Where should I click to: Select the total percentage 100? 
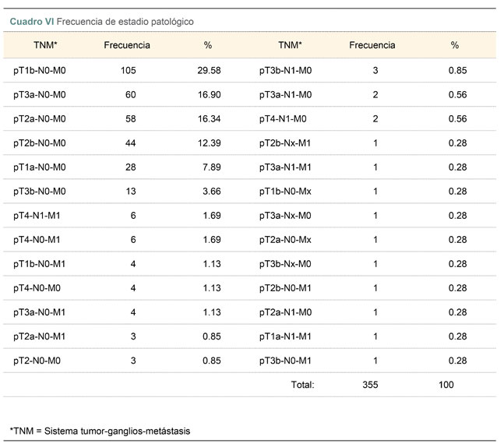click(x=446, y=385)
